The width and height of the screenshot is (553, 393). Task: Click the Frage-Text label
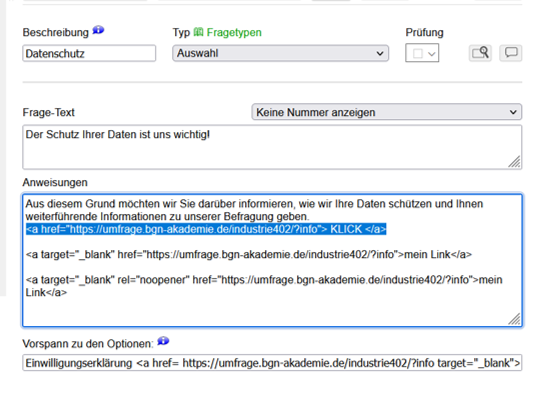coord(49,113)
